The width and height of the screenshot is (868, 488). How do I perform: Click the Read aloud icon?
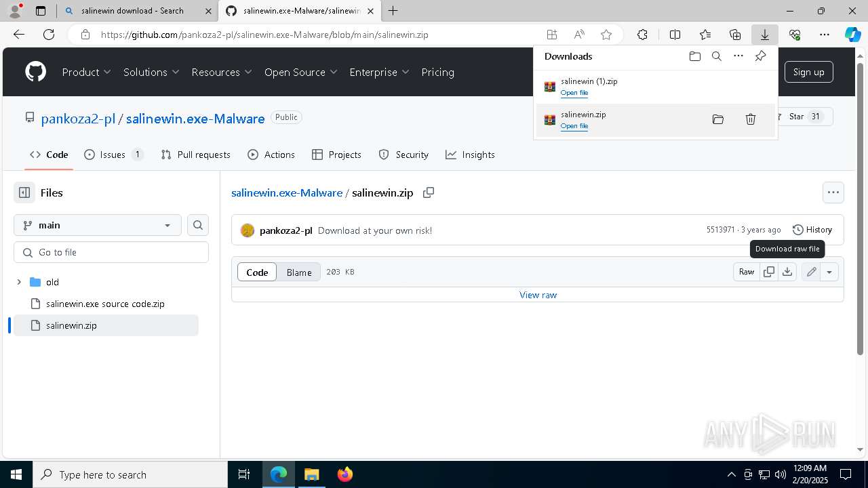pos(579,35)
